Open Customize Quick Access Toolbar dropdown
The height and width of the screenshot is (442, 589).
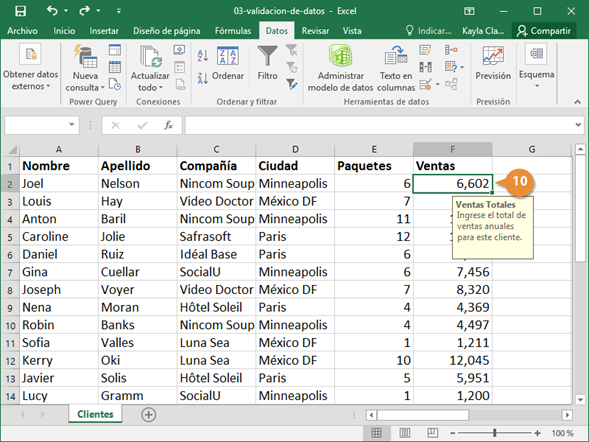(x=119, y=11)
